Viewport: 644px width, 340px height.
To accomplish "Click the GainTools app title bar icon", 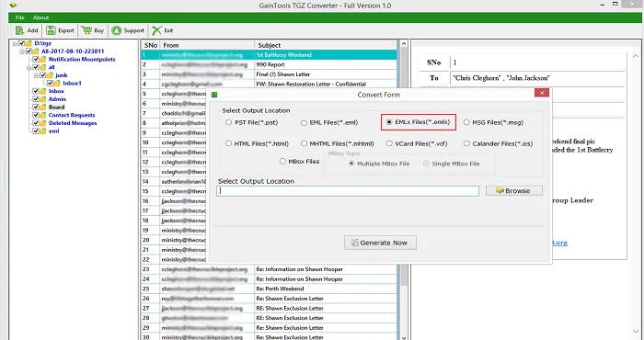I will 14,6.
